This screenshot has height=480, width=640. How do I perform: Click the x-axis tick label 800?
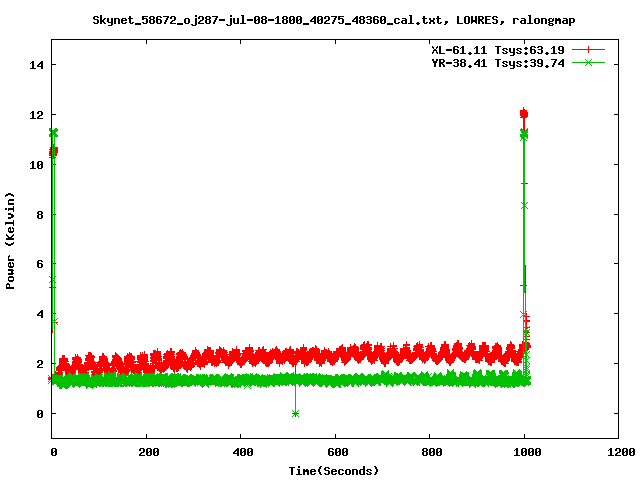(x=432, y=452)
